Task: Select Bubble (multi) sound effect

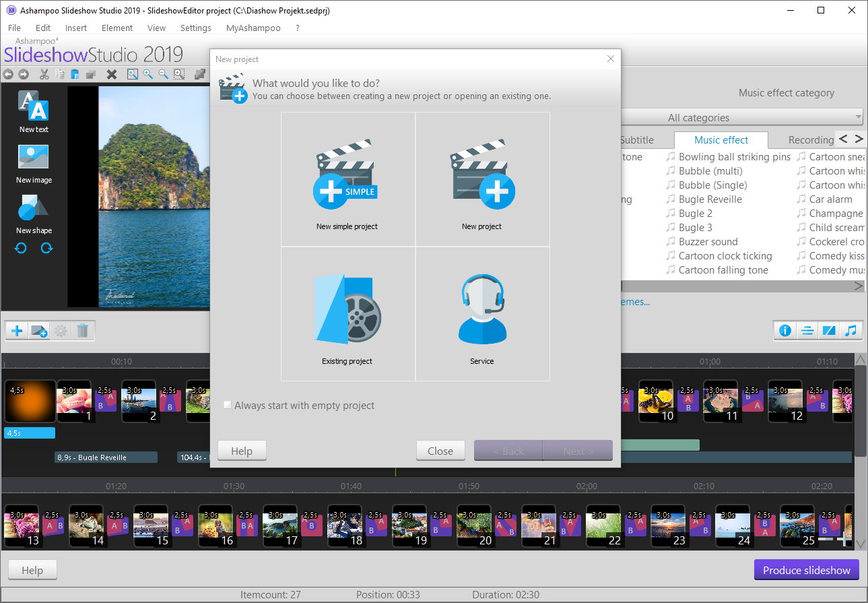Action: point(704,170)
